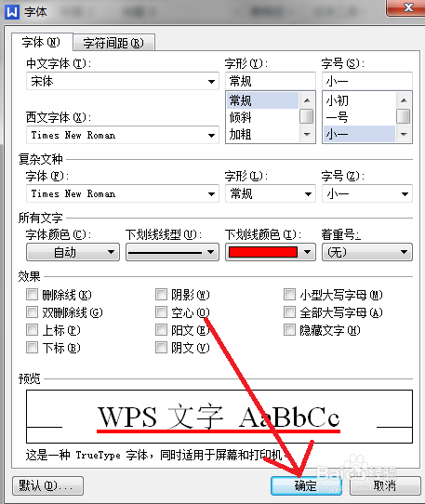Image resolution: width=425 pixels, height=504 pixels.
Task: Click the WPS Writer icon in title bar
Action: click(x=12, y=12)
